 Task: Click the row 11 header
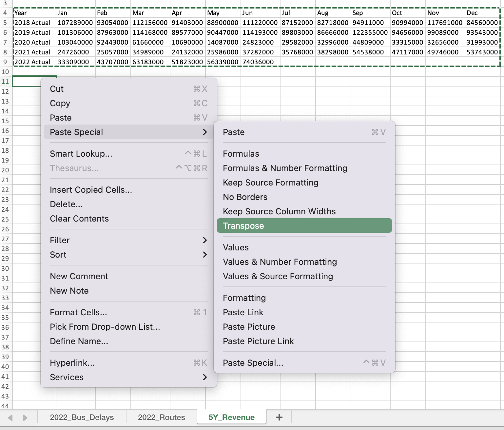pyautogui.click(x=6, y=82)
